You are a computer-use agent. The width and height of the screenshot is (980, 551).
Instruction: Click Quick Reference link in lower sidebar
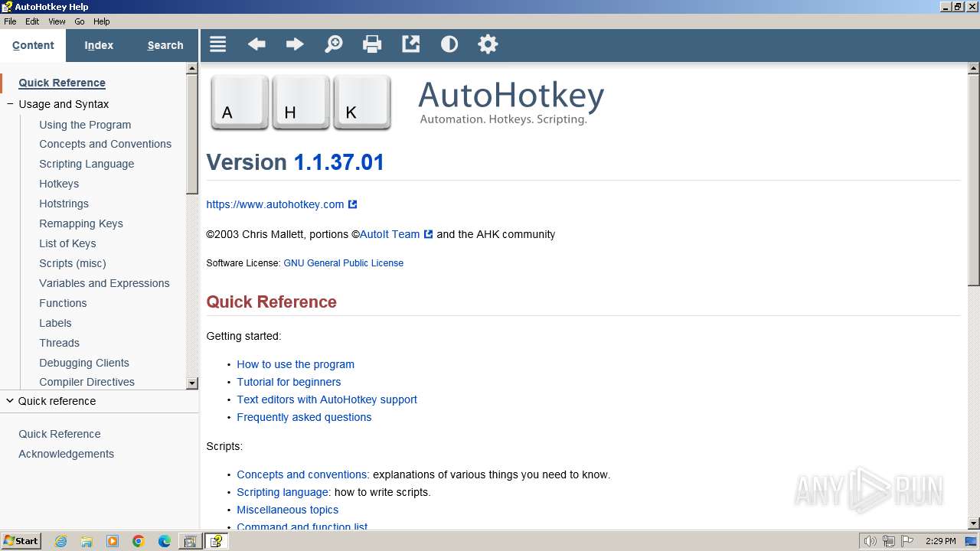coord(60,434)
